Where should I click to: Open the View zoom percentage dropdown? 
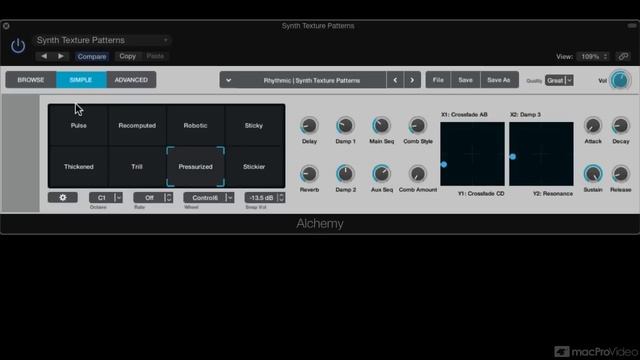(x=594, y=56)
